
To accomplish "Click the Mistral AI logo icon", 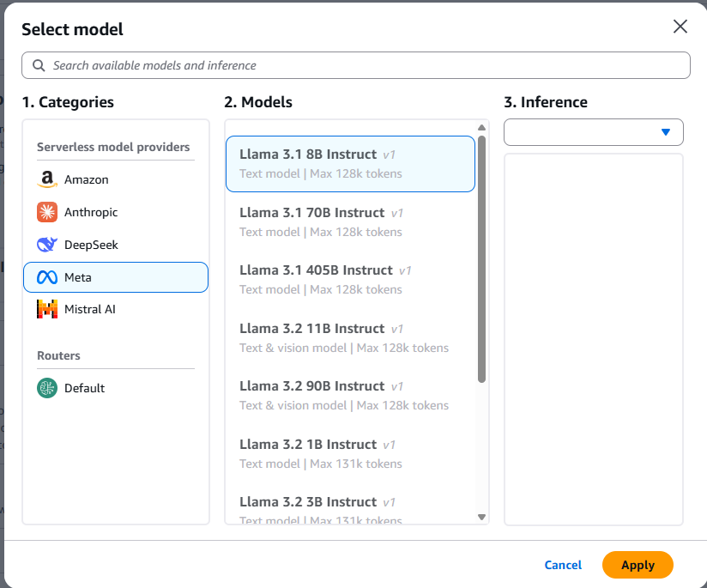I will [47, 309].
